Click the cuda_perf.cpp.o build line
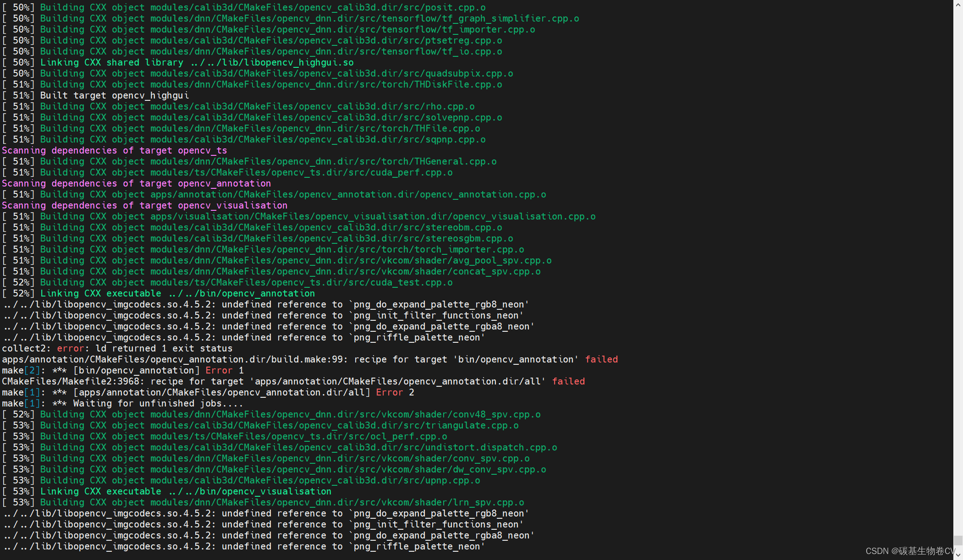The width and height of the screenshot is (963, 560). point(227,172)
